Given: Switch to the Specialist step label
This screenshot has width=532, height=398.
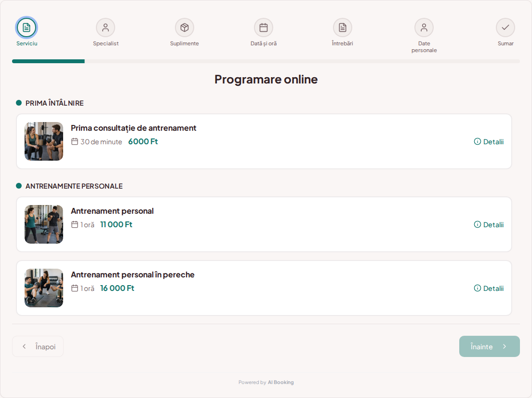Looking at the screenshot, I should point(106,43).
